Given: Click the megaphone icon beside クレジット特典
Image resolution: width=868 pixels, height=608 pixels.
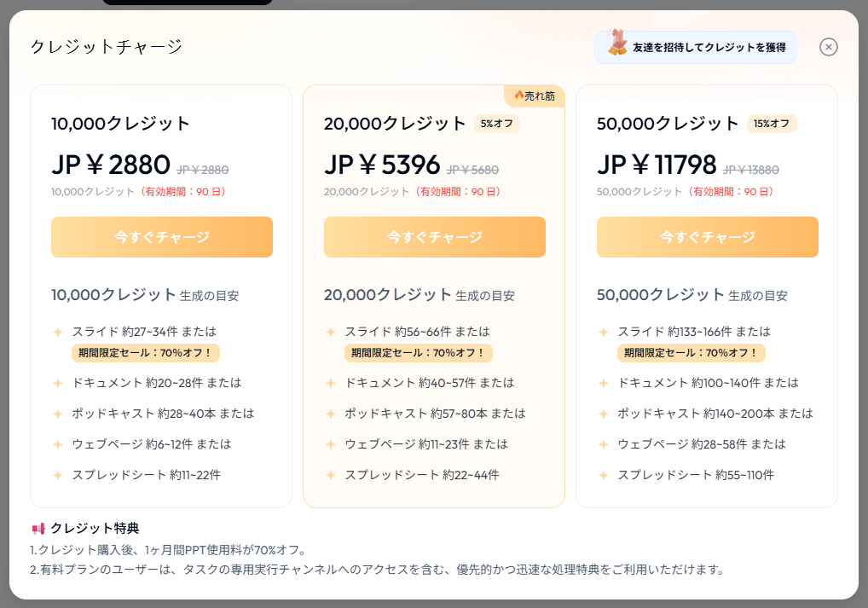Looking at the screenshot, I should (38, 528).
